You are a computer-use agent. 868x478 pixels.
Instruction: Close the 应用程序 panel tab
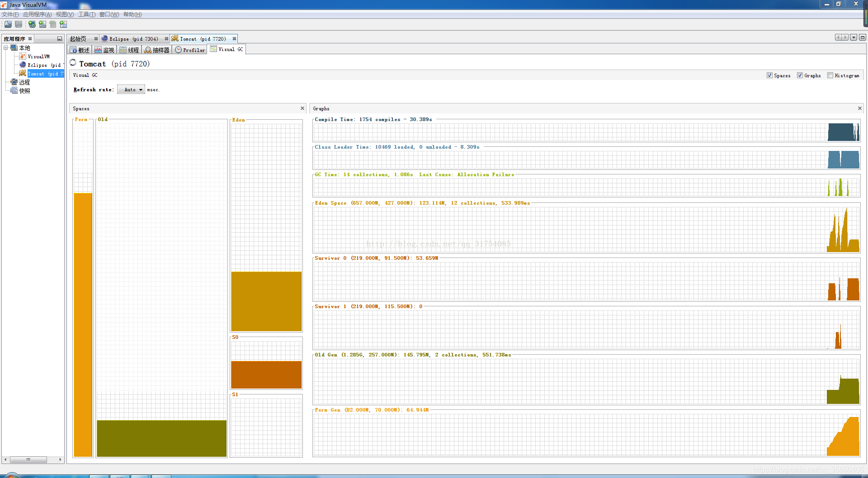tap(30, 39)
